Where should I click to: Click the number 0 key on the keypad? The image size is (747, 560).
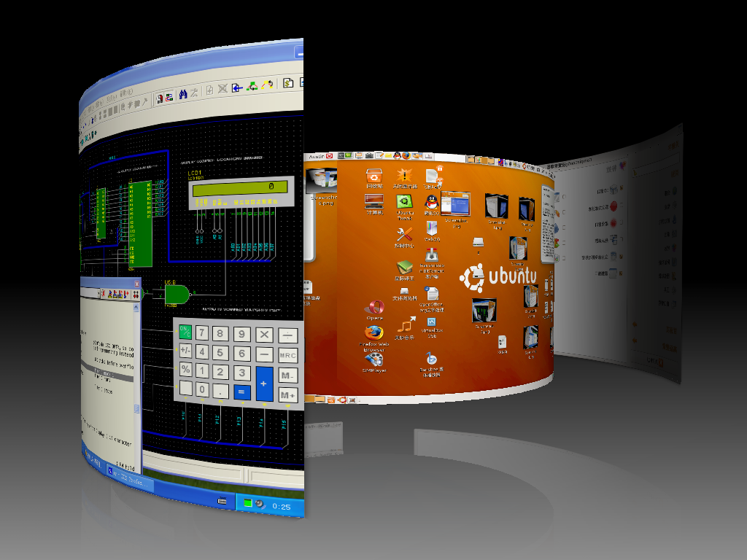coord(202,389)
